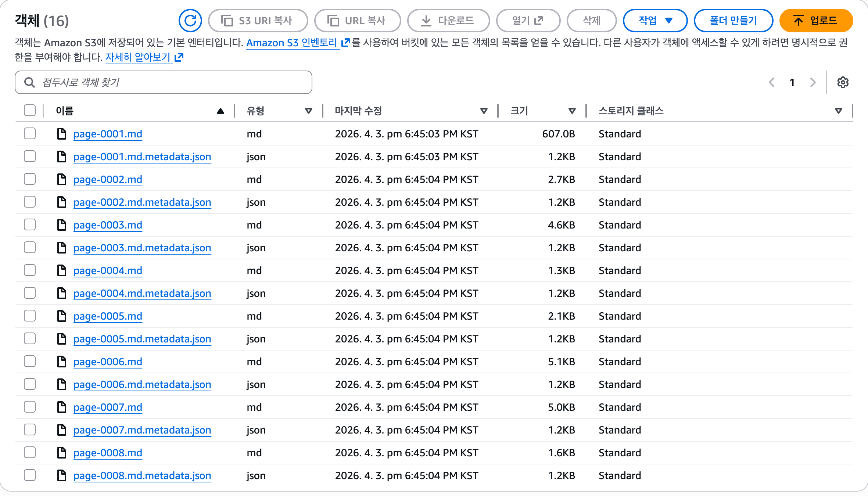This screenshot has height=496, width=868.
Task: Sort by 크기 column arrow
Action: tap(572, 111)
